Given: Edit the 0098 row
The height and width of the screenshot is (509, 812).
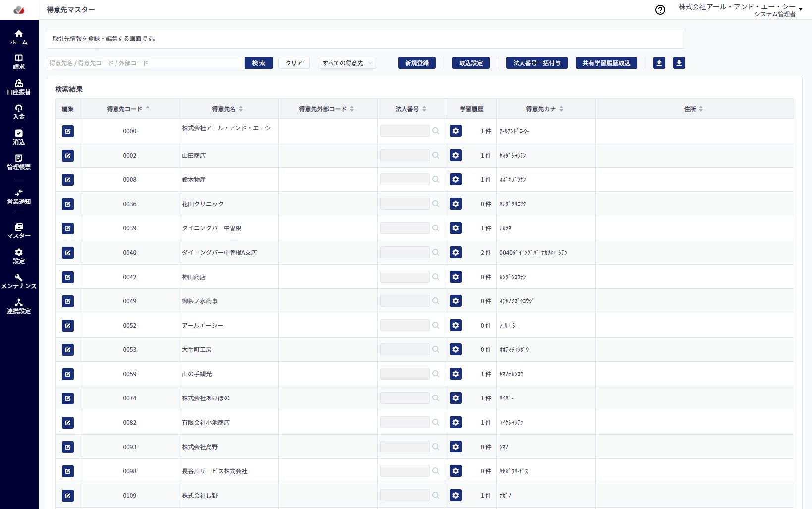Looking at the screenshot, I should pos(68,471).
